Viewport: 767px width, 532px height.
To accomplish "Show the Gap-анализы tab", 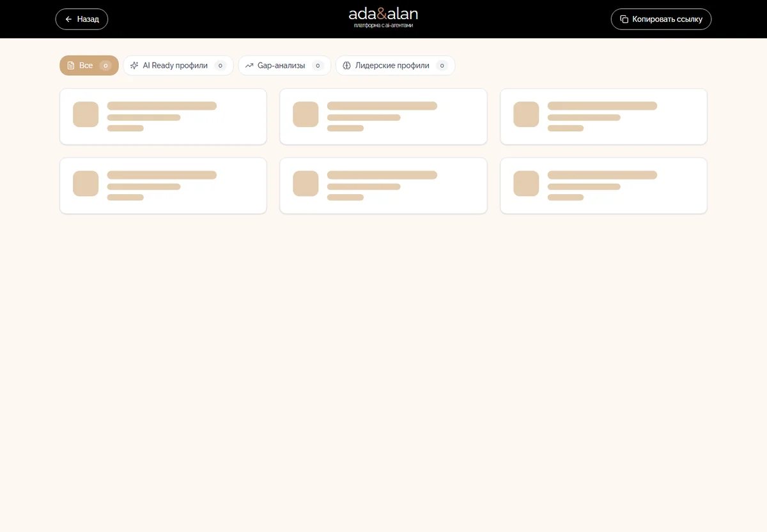I will click(284, 65).
